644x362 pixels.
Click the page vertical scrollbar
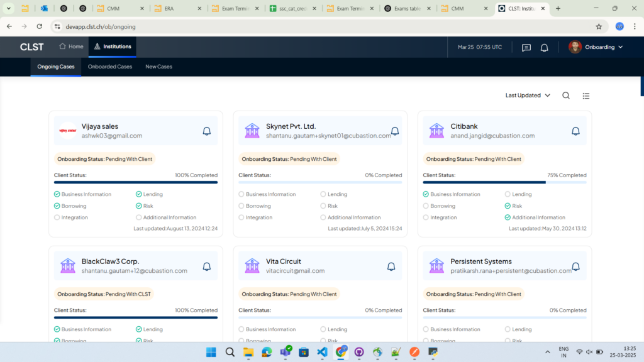[x=642, y=86]
